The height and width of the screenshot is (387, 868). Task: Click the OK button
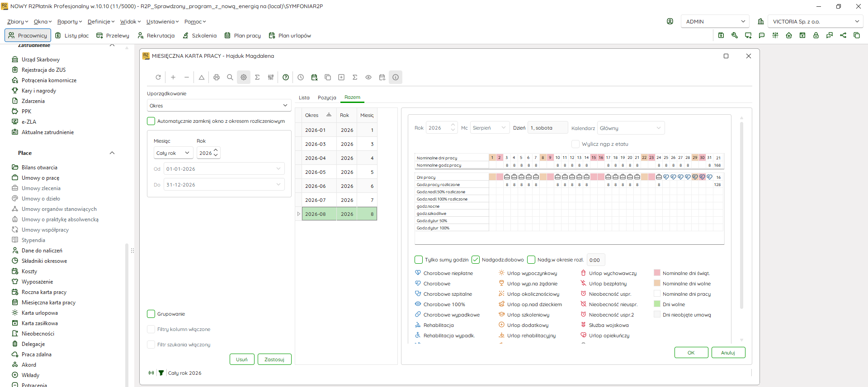(691, 353)
